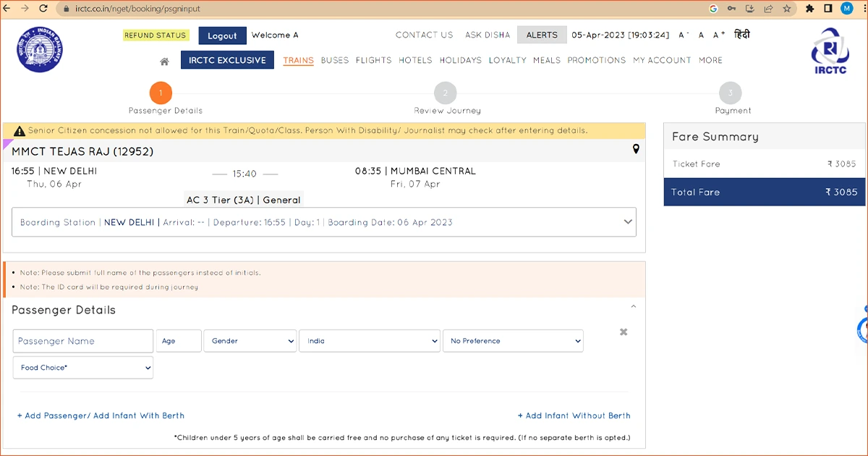Open the FLIGHTS menu

tap(373, 60)
